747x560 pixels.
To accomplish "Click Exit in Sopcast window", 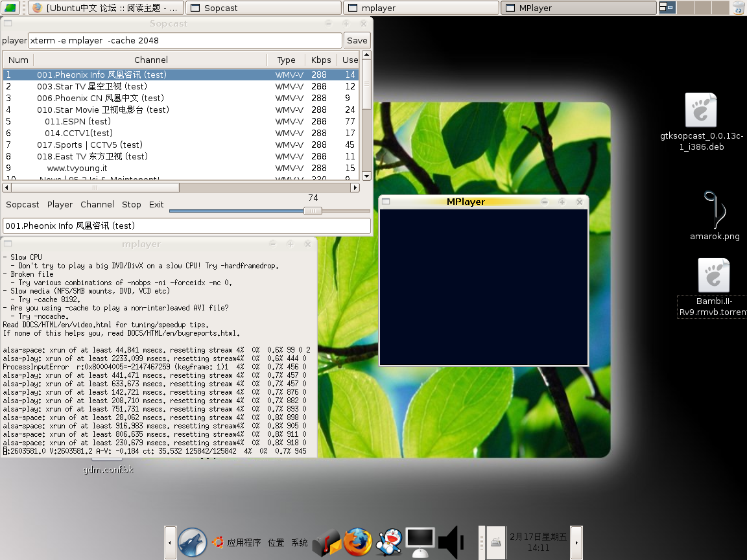I will tap(156, 204).
